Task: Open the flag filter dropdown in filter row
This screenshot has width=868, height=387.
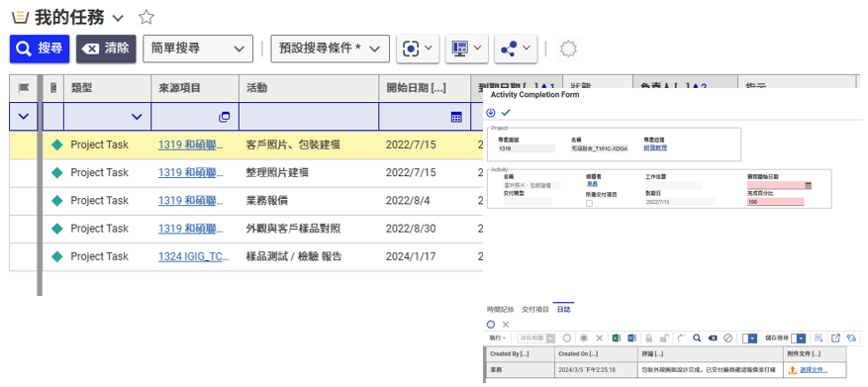Action: (x=23, y=117)
